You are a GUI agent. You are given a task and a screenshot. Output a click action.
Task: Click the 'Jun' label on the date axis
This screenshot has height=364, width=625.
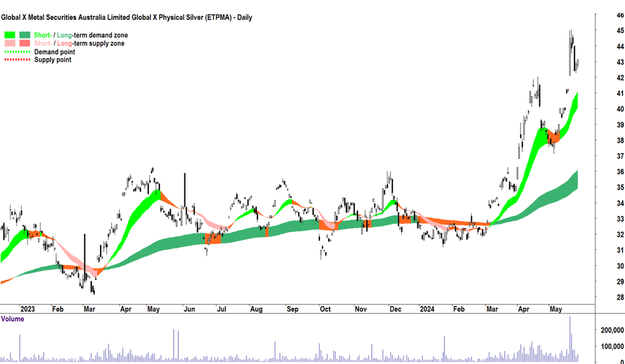tap(189, 309)
